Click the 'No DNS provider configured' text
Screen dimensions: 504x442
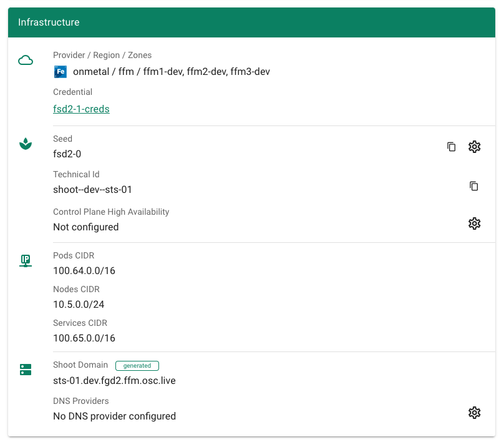(114, 416)
